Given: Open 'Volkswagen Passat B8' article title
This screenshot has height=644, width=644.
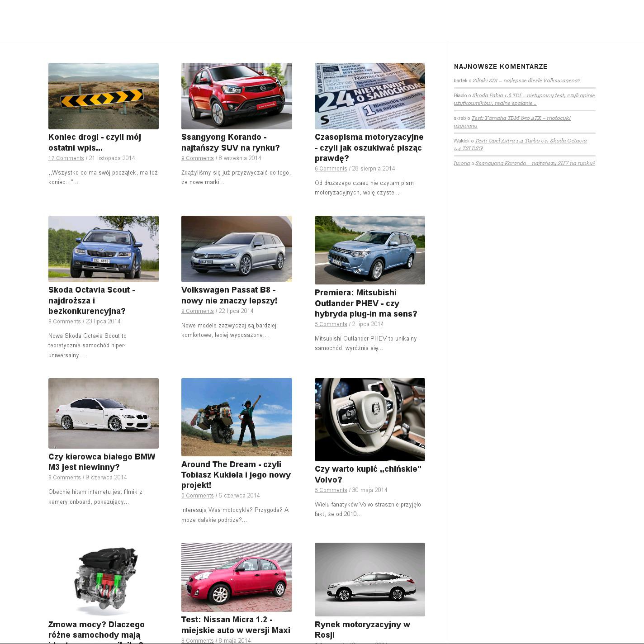Looking at the screenshot, I should click(229, 295).
